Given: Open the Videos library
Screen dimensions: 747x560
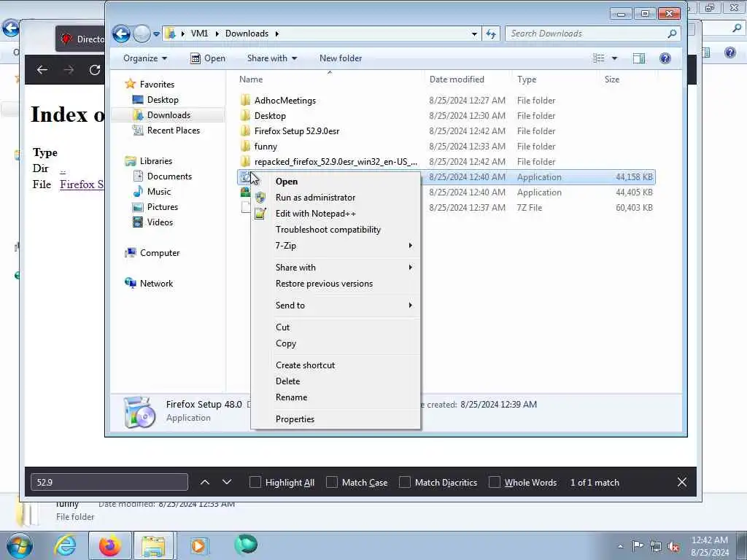Looking at the screenshot, I should (x=152, y=222).
